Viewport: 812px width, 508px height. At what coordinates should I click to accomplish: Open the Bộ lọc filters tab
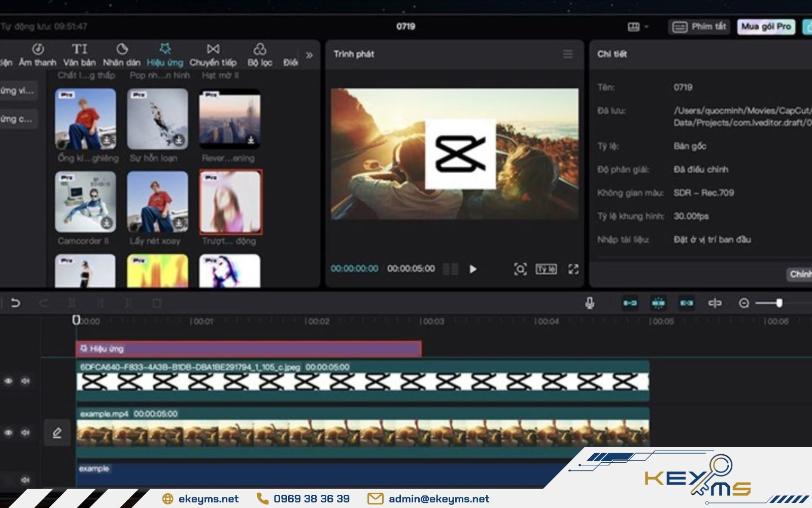260,55
